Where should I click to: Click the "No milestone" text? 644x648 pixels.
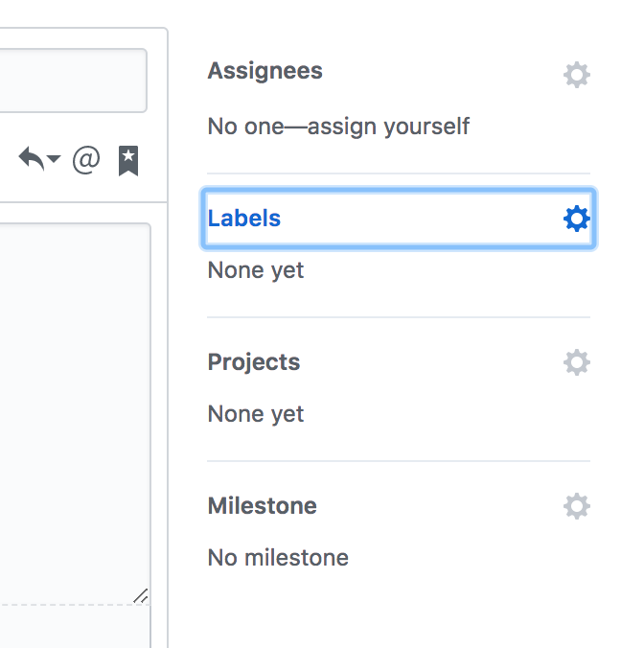[278, 558]
